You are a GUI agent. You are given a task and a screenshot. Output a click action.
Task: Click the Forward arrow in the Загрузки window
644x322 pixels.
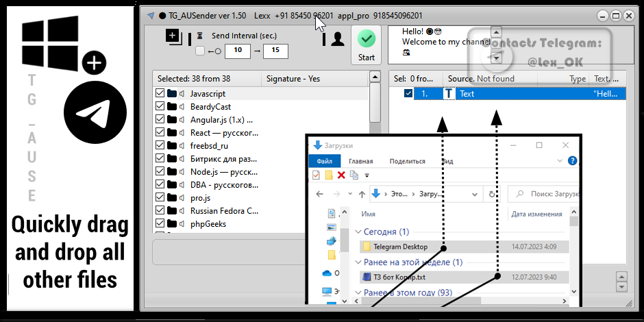pyautogui.click(x=336, y=195)
